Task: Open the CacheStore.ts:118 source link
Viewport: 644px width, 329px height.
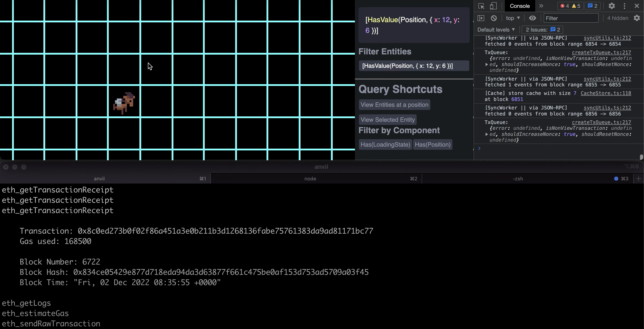Action: [606, 93]
